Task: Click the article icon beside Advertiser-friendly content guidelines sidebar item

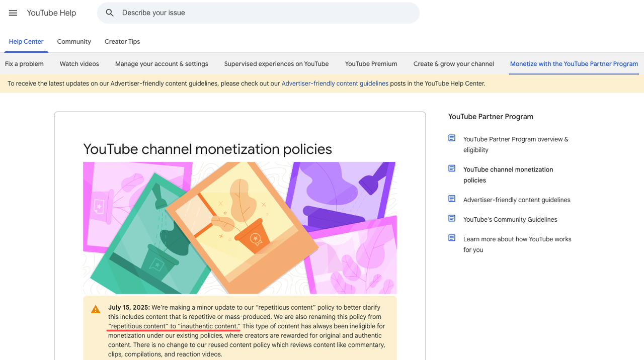Action: point(452,199)
